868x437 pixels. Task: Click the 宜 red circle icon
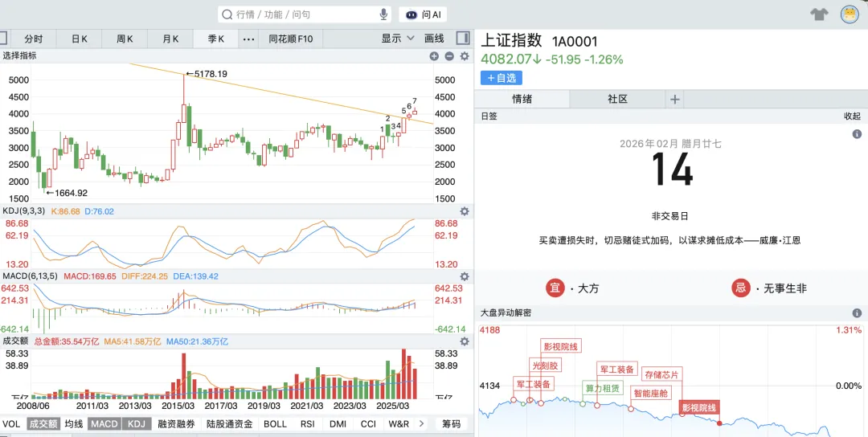555,288
